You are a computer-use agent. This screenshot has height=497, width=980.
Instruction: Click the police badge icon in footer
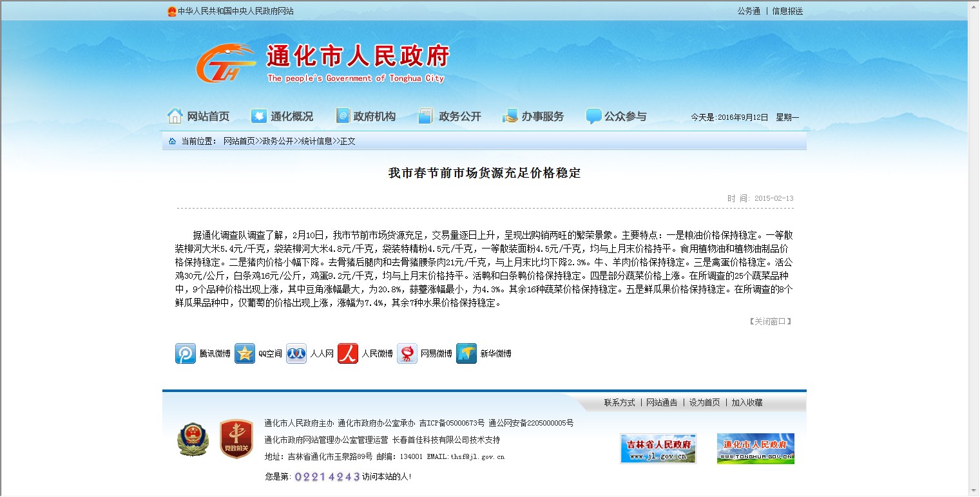[193, 439]
